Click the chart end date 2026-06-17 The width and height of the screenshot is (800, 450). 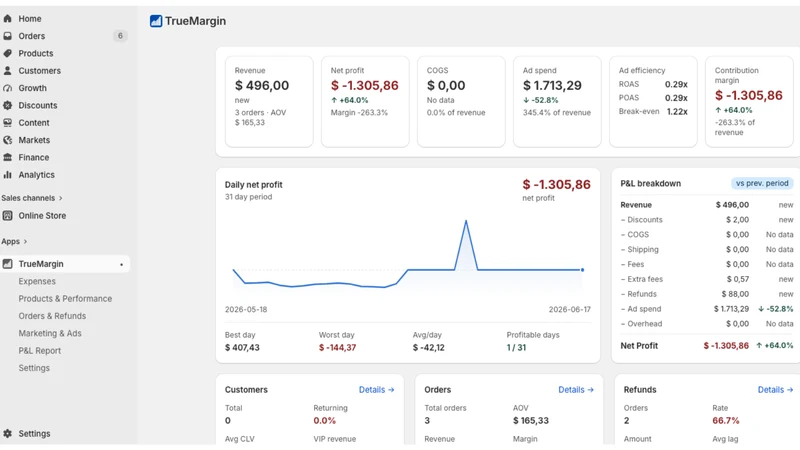tap(569, 309)
